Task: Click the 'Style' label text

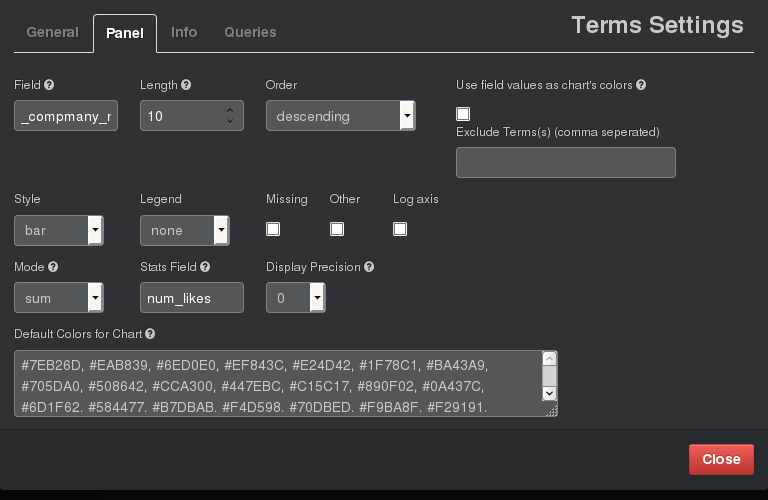Action: [x=27, y=199]
